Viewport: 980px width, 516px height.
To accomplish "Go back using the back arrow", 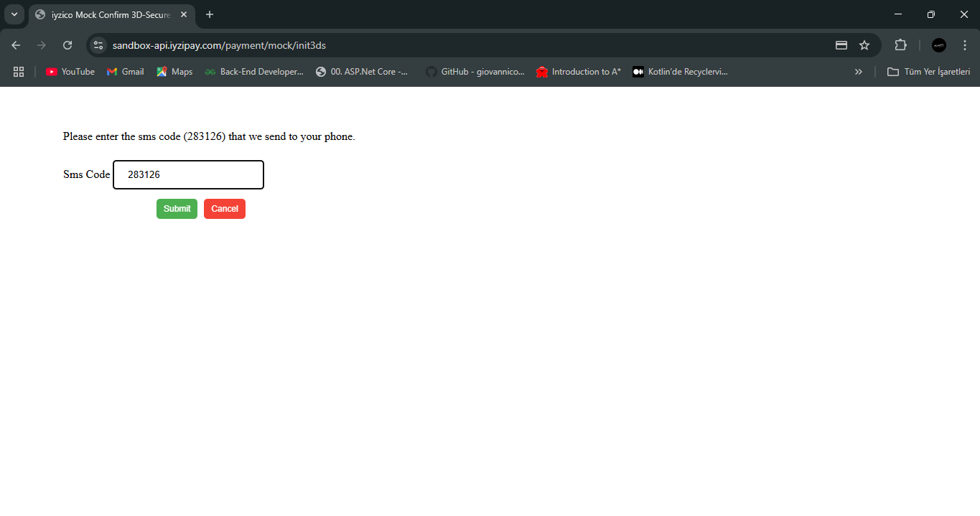I will point(16,45).
